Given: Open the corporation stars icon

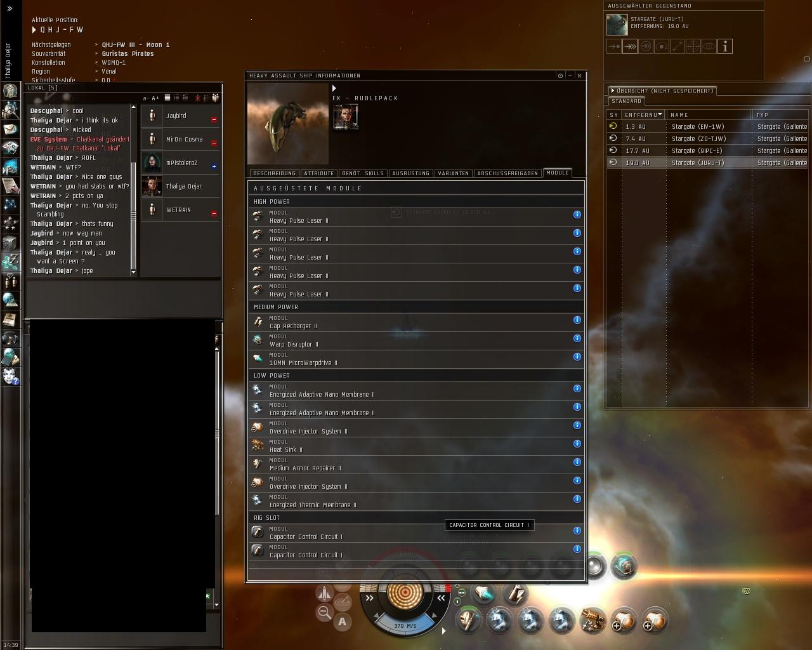Looking at the screenshot, I should point(10,223).
